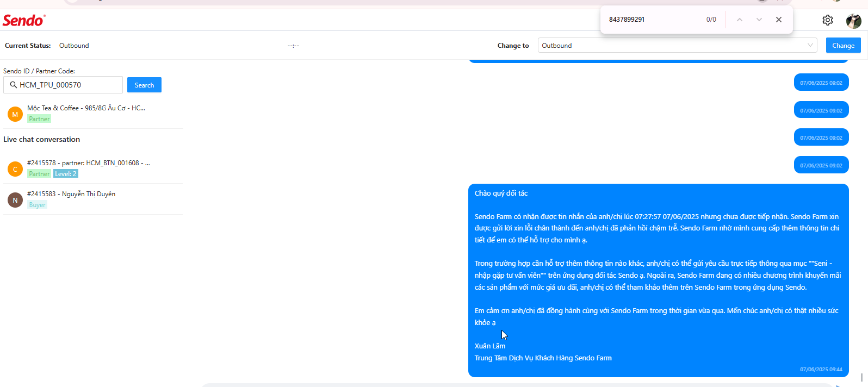Image resolution: width=868 pixels, height=387 pixels.
Task: Open the Change to Outbound dropdown
Action: [677, 45]
